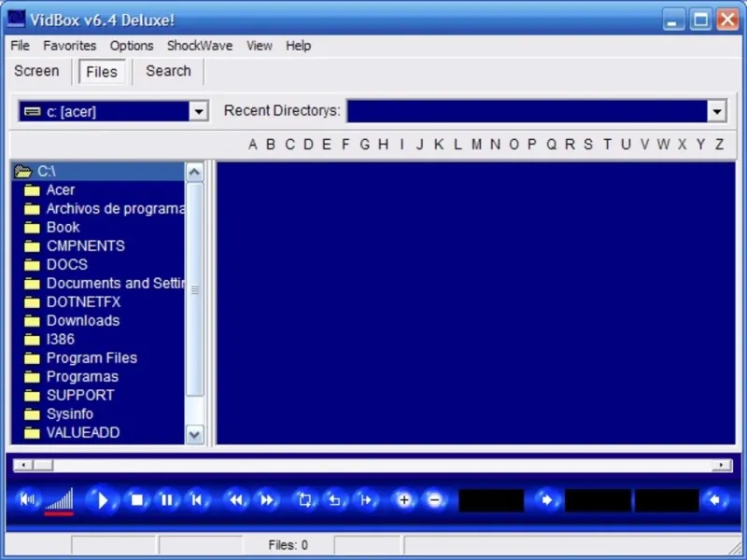Filter files by letter A
Screen dimensions: 747x560
(x=252, y=145)
